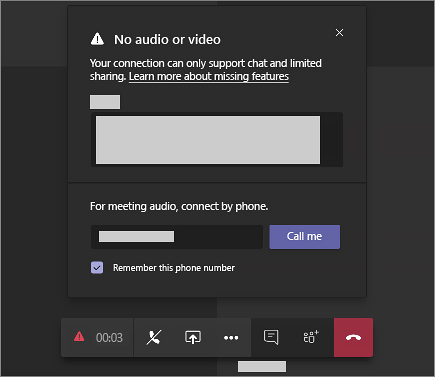
Task: Click the "No audio or video" heading
Action: click(x=167, y=40)
